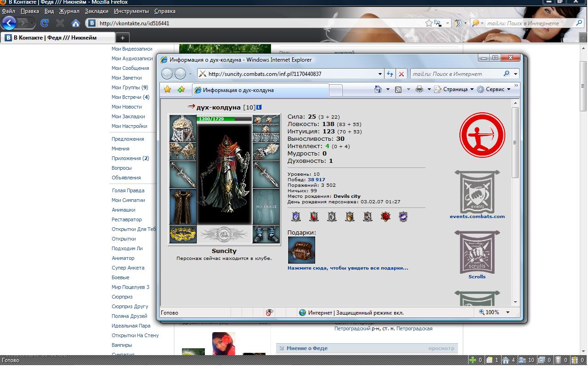Screen dimensions: 588x368
Task: Bookmark the page with Firefox star icon
Action: tap(429, 23)
